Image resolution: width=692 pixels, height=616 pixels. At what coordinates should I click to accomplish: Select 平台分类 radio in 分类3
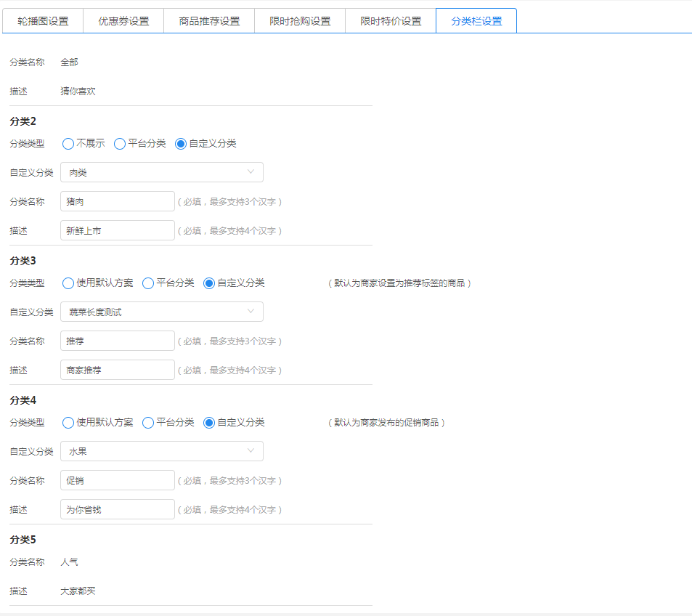[x=148, y=283]
